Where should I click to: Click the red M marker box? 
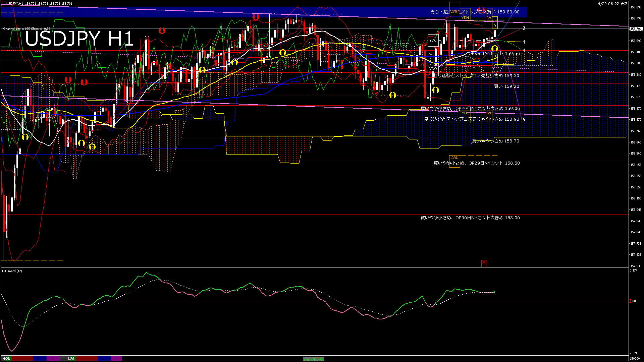[484, 263]
